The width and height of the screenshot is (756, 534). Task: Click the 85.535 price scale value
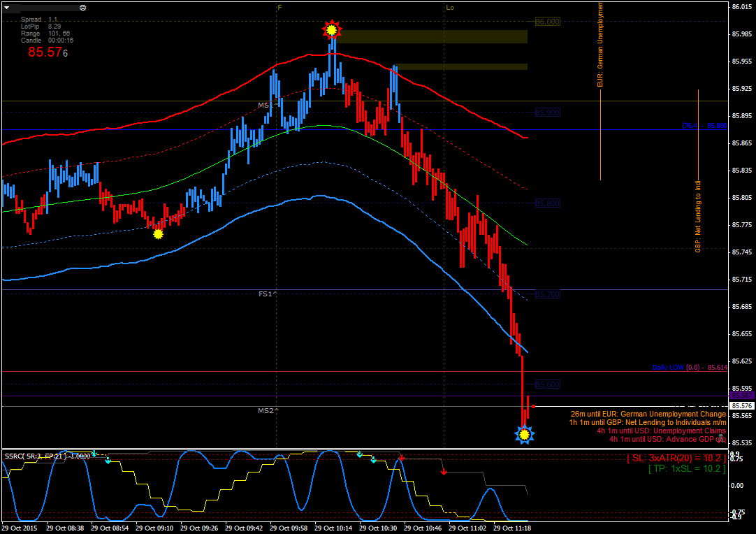(x=742, y=443)
